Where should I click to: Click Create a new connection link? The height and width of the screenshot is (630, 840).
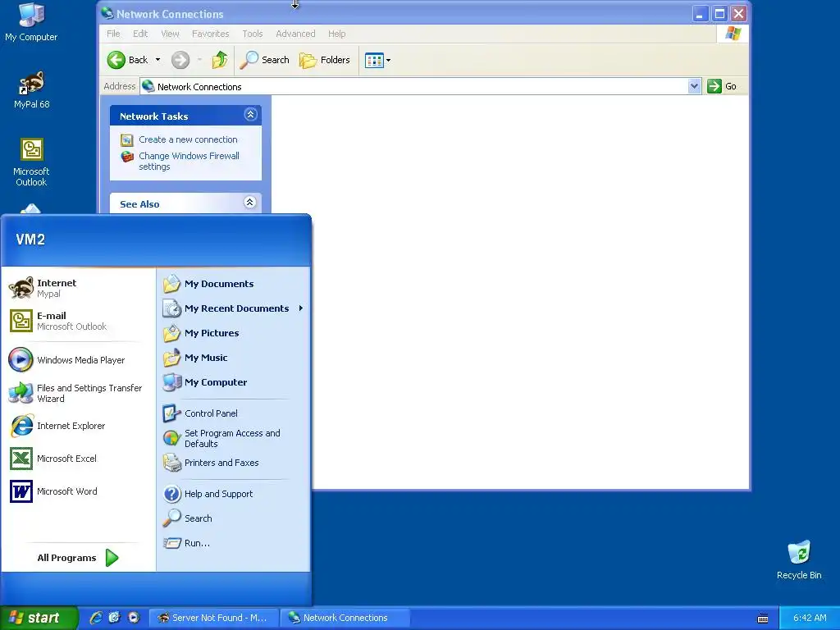[188, 139]
